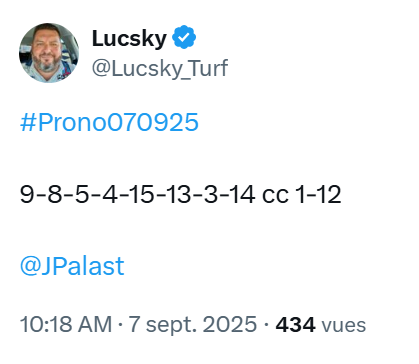The width and height of the screenshot is (419, 364).
Task: Open the @JPalast mention link
Action: (x=72, y=266)
